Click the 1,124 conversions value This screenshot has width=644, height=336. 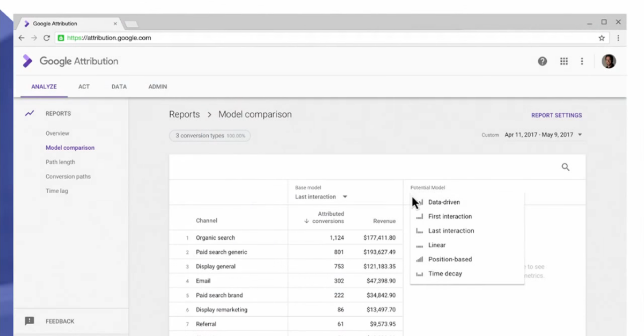pyautogui.click(x=336, y=238)
